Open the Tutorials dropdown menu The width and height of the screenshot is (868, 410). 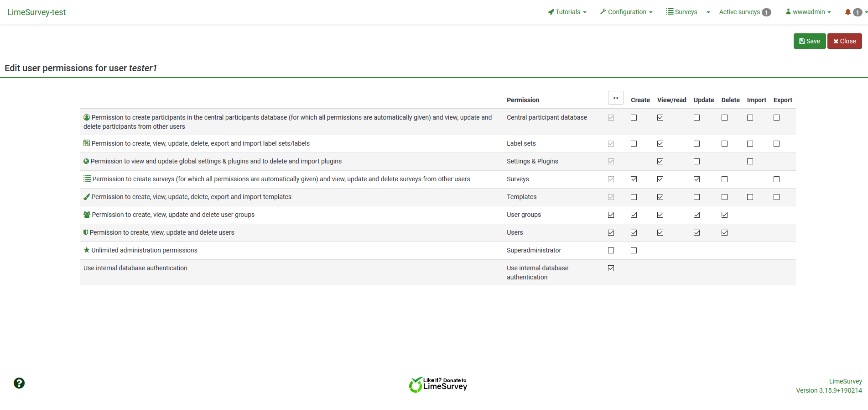[567, 12]
